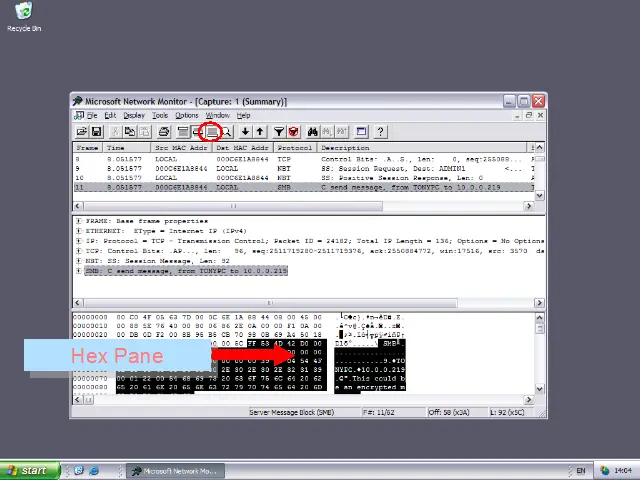Click summary pane horizontal scroll right arrow
Viewport: 640px width, 480px height.
(529, 206)
